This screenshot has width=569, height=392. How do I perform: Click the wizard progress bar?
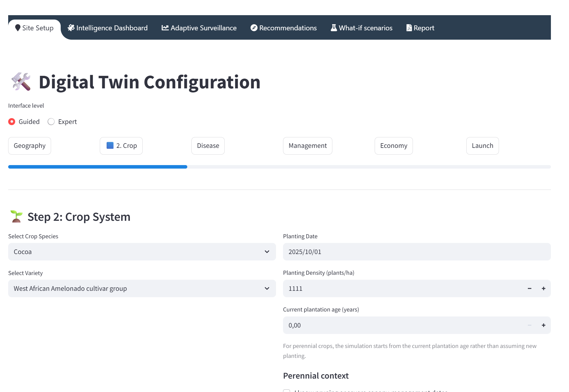pyautogui.click(x=280, y=167)
